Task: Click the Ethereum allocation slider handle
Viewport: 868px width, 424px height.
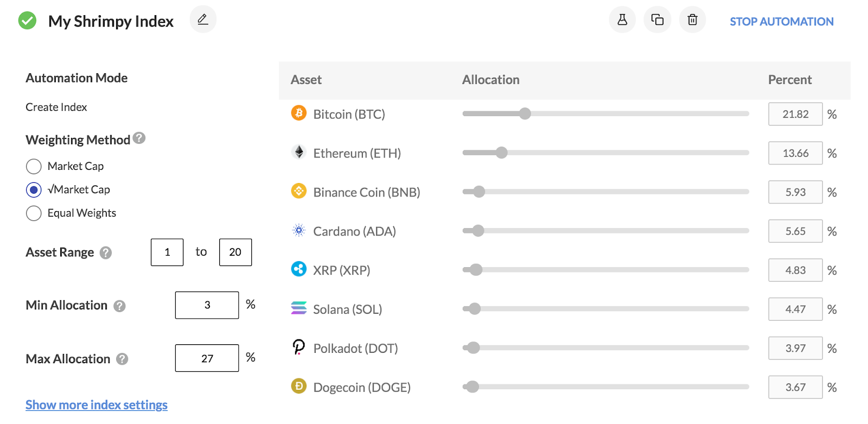Action: (502, 153)
